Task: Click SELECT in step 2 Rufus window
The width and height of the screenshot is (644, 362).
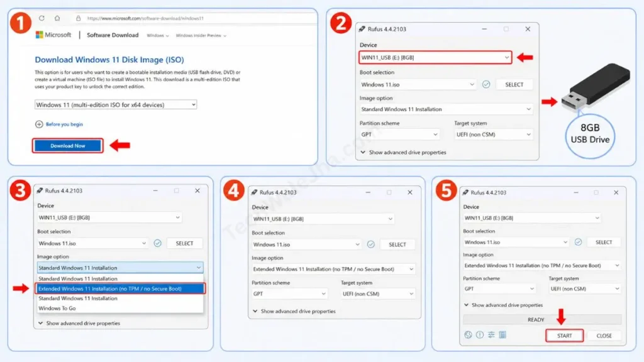Action: (x=514, y=85)
